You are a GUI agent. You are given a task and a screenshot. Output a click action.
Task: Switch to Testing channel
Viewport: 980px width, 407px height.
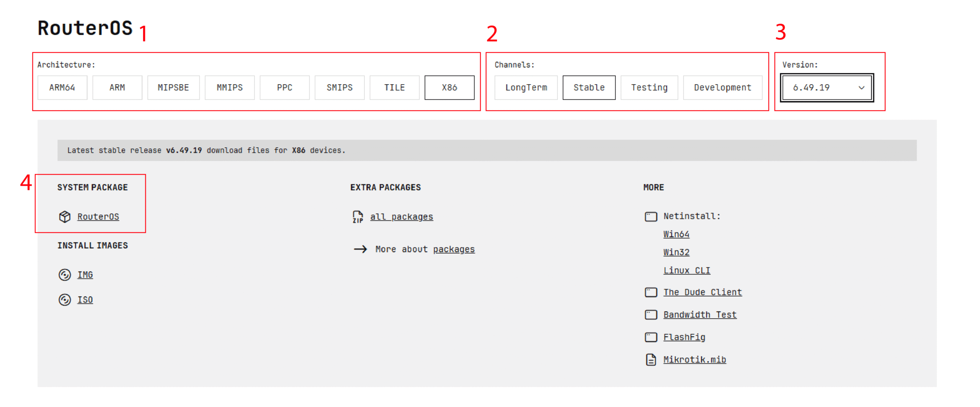(x=649, y=88)
